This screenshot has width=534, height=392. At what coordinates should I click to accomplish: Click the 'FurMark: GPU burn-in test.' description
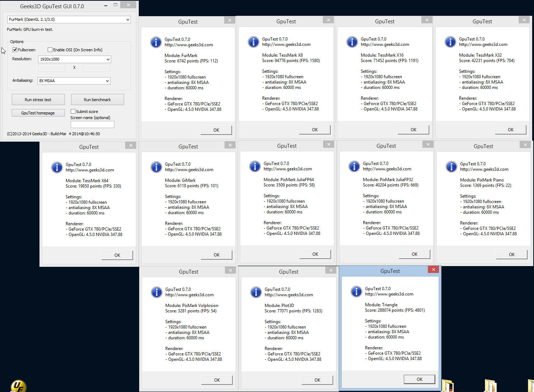30,29
